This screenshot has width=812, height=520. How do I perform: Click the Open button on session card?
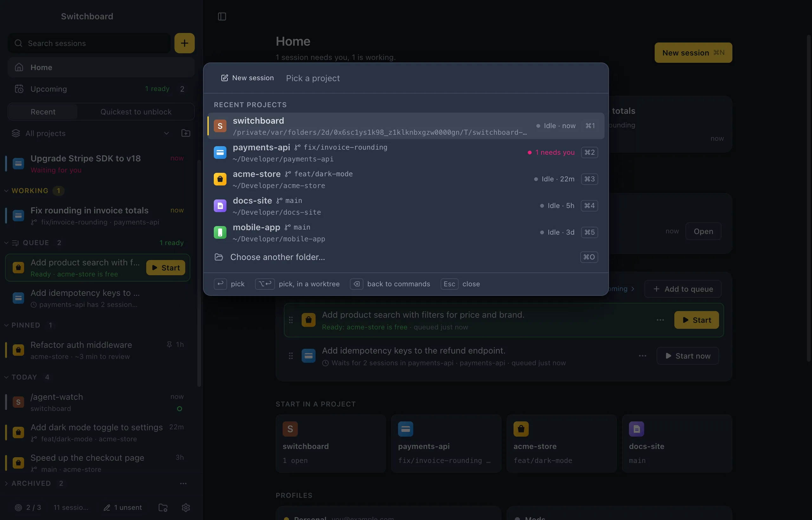tap(703, 231)
